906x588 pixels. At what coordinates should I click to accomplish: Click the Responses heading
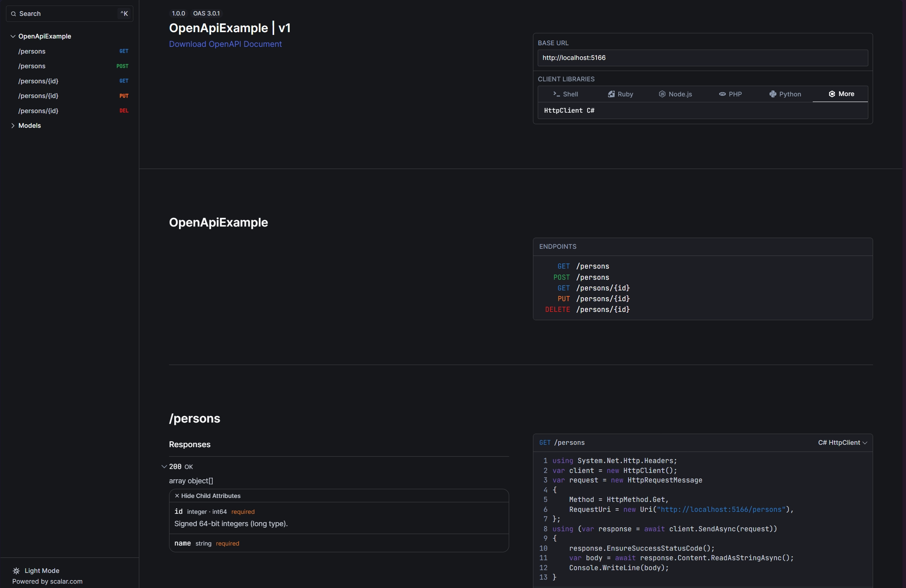(x=190, y=445)
